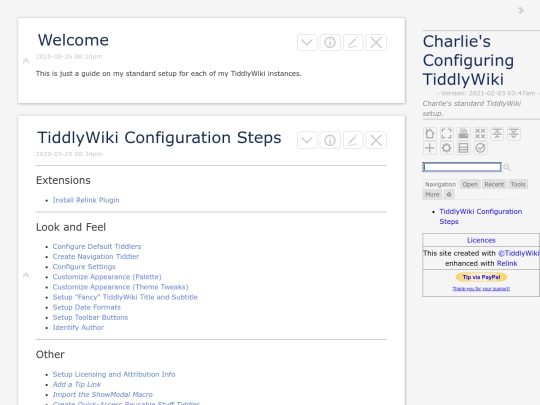Open Install Relink Plugin link
The width and height of the screenshot is (540, 405).
[x=86, y=200]
